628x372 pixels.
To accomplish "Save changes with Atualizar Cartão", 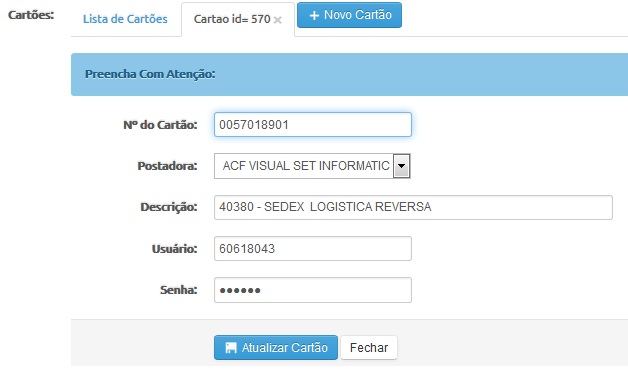I will [276, 348].
